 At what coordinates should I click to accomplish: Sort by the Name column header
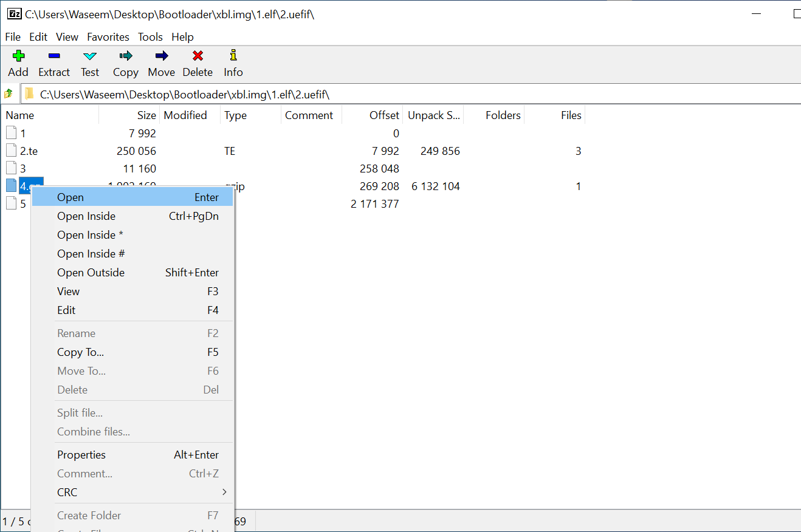[50, 115]
